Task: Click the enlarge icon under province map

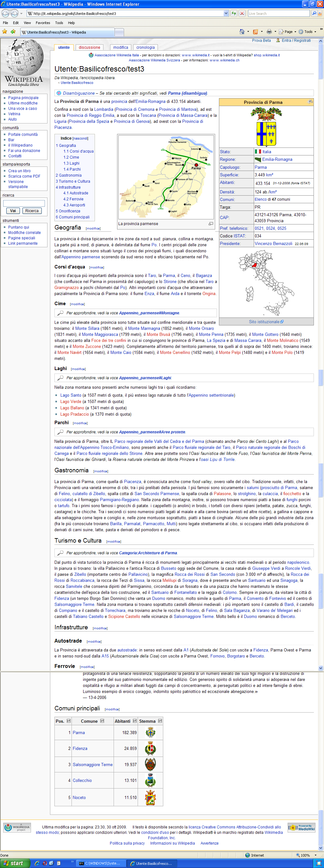Action: pos(211,224)
